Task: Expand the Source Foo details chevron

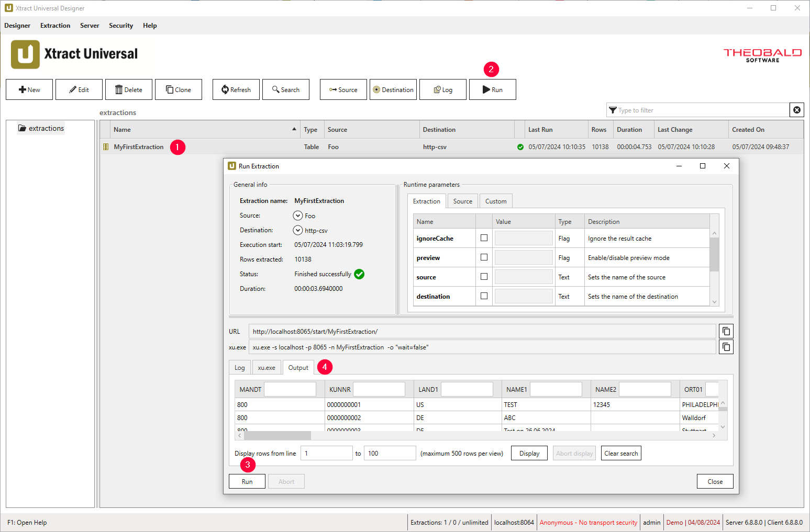Action: coord(298,216)
